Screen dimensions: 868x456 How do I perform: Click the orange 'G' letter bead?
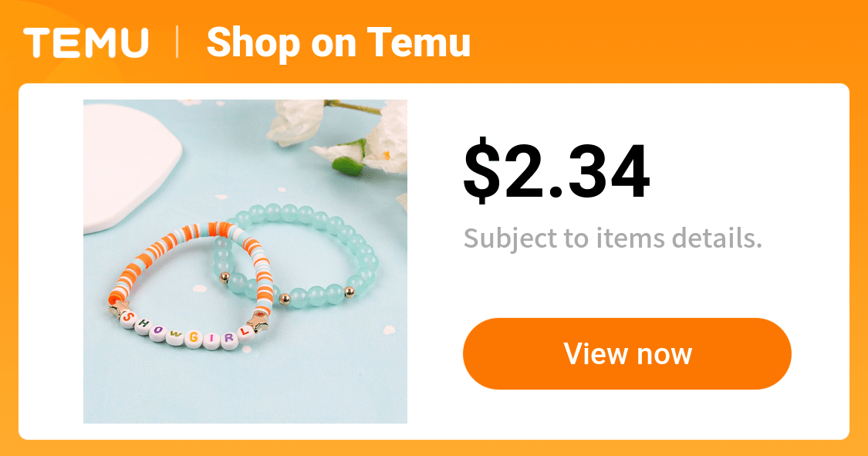[194, 337]
